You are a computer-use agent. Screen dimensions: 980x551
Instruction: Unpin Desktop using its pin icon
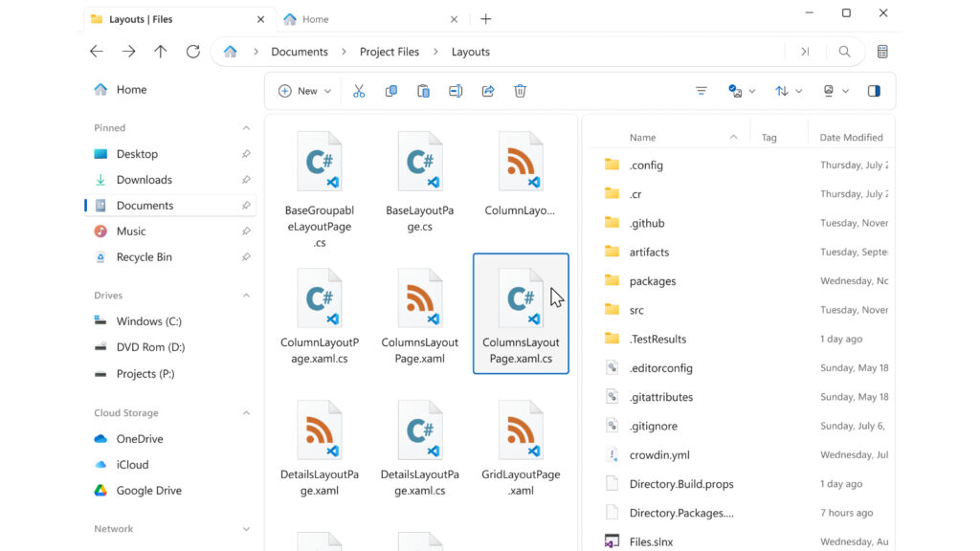pos(246,154)
